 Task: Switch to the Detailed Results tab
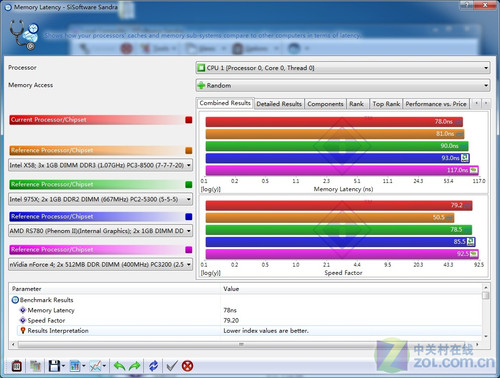(279, 104)
